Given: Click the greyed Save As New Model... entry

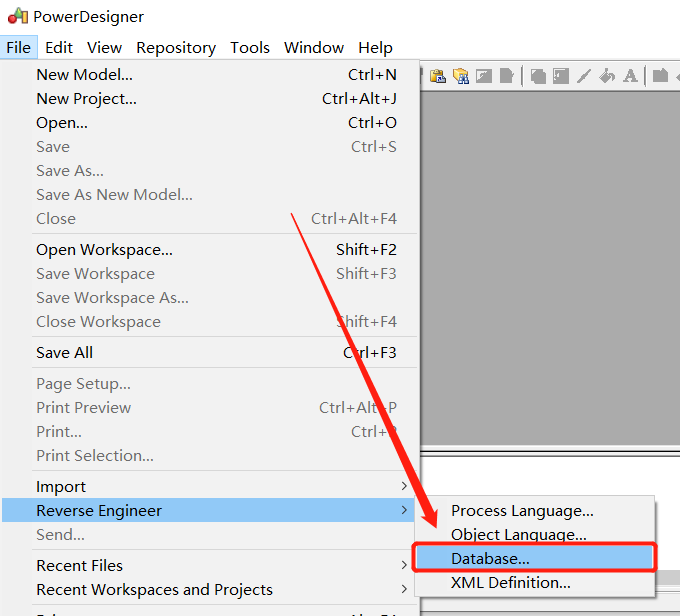Looking at the screenshot, I should [x=210, y=194].
